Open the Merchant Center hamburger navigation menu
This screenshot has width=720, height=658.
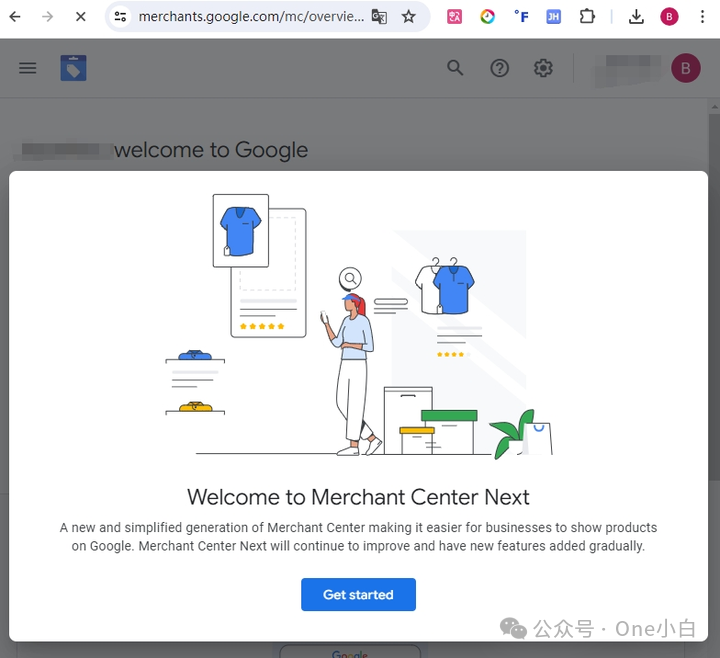tap(28, 68)
